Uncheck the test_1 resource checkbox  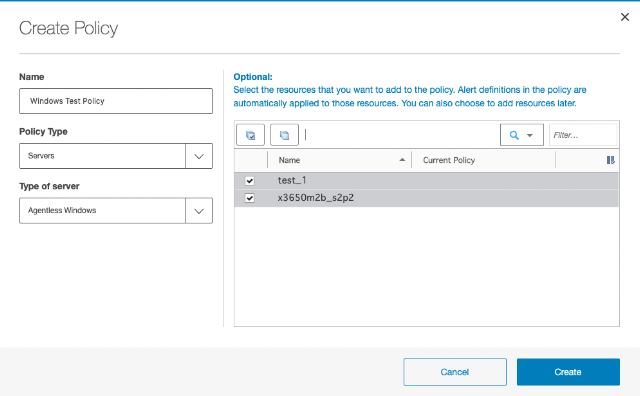(249, 180)
